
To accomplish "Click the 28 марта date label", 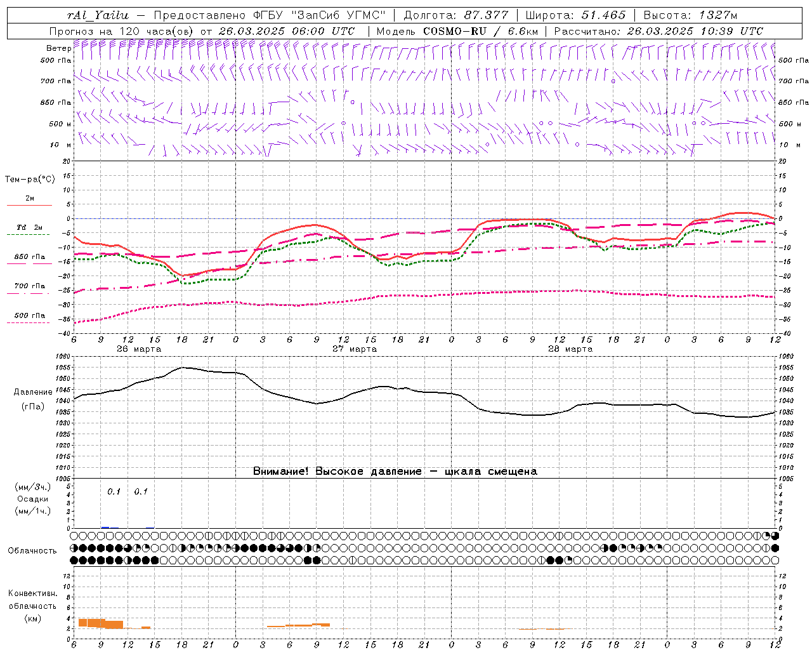I will pyautogui.click(x=570, y=349).
